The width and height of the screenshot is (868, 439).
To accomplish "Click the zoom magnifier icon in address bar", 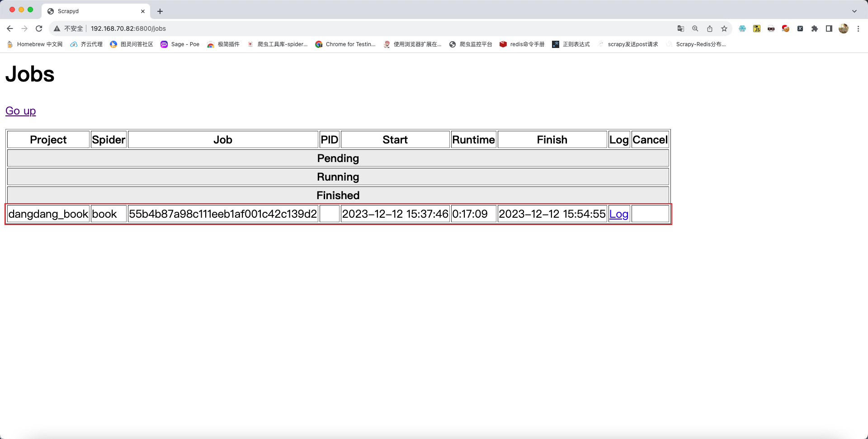I will click(695, 29).
